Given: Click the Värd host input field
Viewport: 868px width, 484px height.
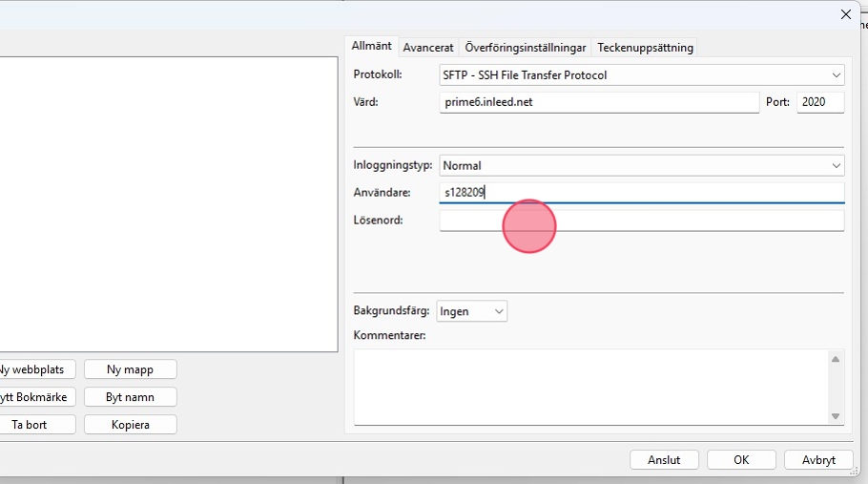Looking at the screenshot, I should click(599, 102).
